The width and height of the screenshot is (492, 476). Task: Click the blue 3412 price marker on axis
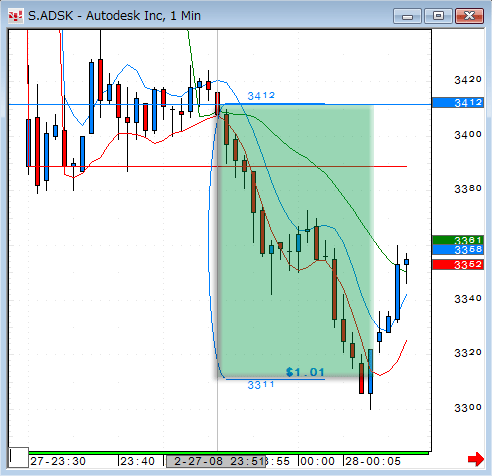point(458,102)
